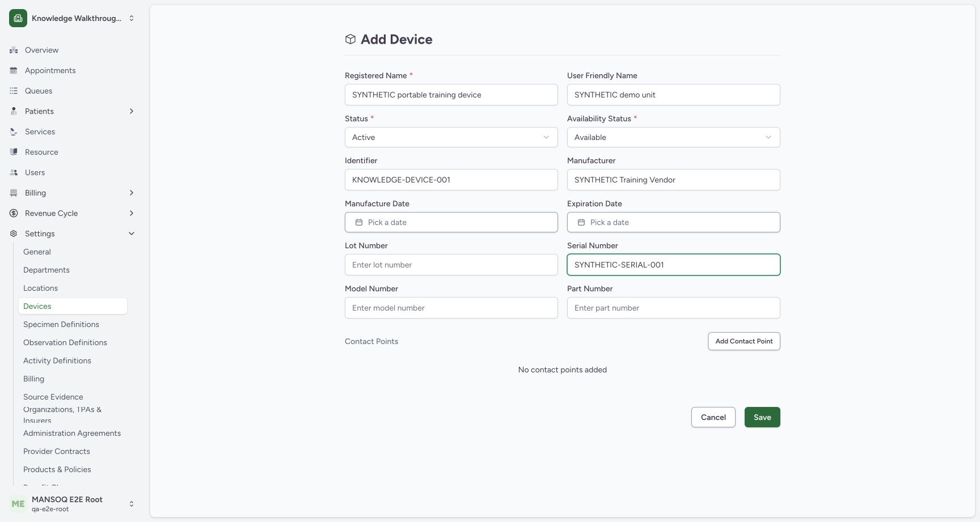
Task: Open Provider Contracts link
Action: (x=57, y=451)
